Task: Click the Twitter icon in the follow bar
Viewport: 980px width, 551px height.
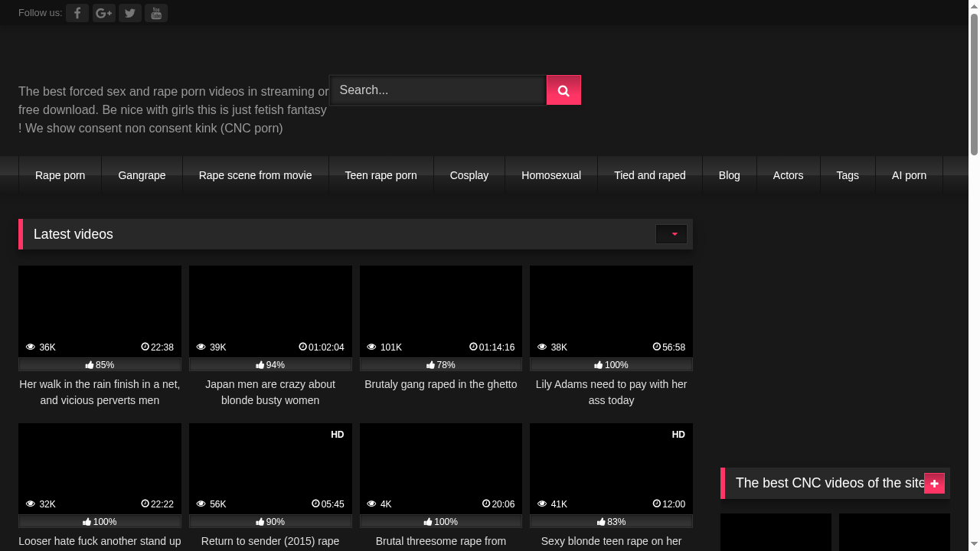Action: click(x=129, y=13)
